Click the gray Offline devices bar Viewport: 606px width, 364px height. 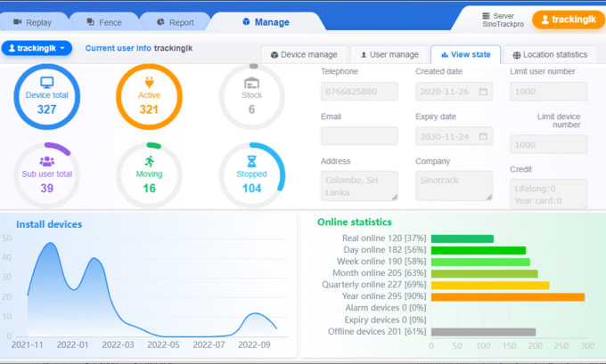(484, 332)
